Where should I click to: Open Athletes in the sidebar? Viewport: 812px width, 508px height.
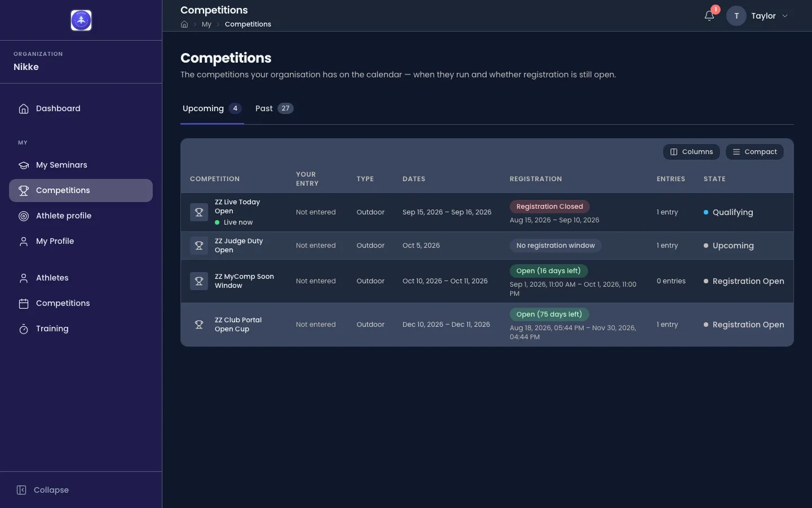tap(81, 278)
